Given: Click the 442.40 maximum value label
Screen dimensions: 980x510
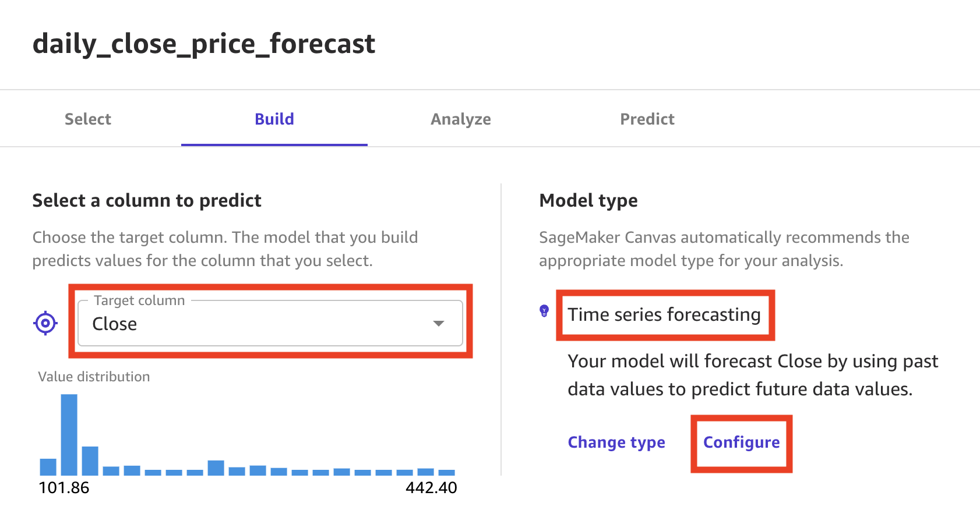Looking at the screenshot, I should 432,488.
